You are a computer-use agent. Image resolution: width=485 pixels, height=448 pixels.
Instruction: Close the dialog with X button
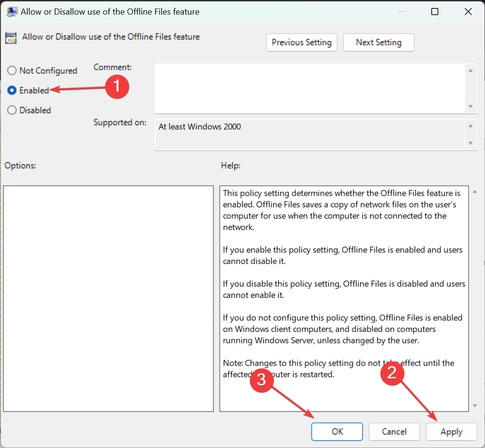pyautogui.click(x=468, y=12)
